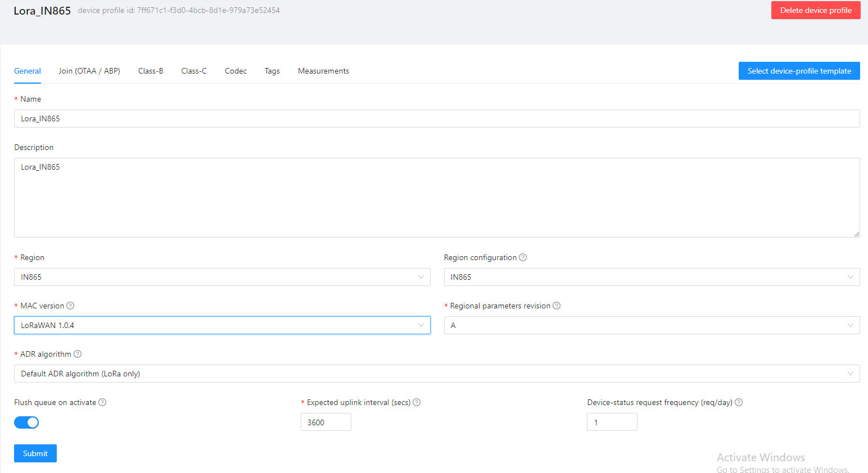Open the ADR algorithm dropdown
This screenshot has width=868, height=473.
(437, 374)
